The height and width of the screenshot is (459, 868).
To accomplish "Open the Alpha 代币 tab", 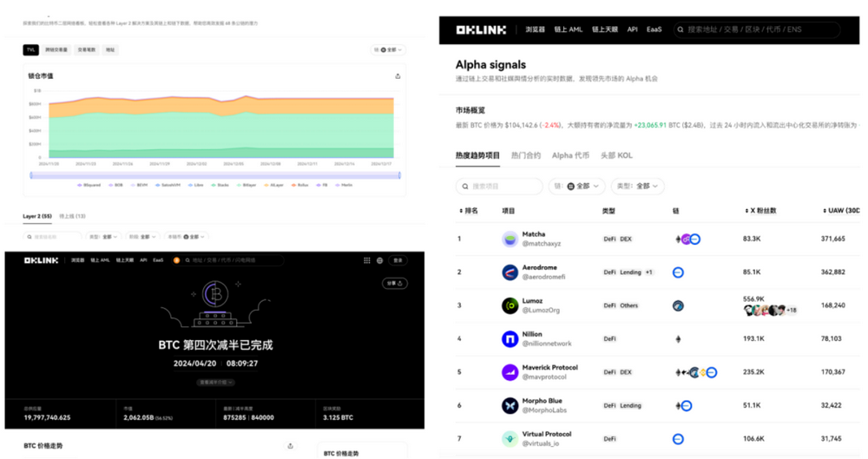I will (571, 155).
